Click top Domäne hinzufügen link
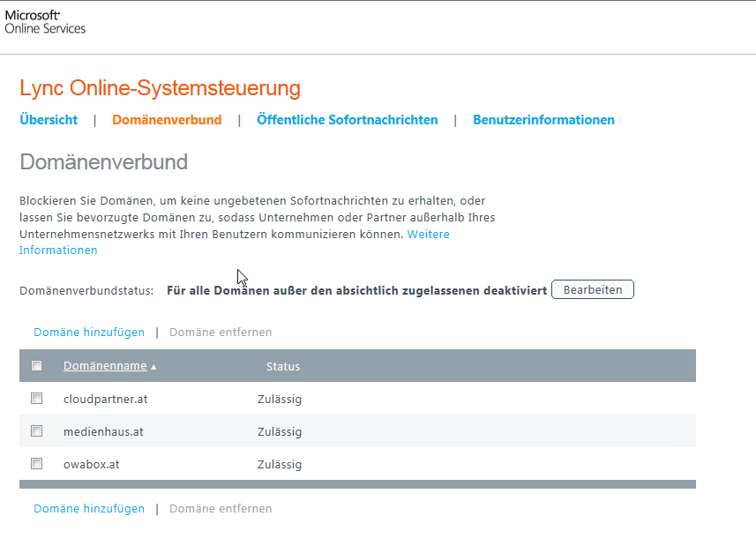756x546 pixels. tap(89, 333)
